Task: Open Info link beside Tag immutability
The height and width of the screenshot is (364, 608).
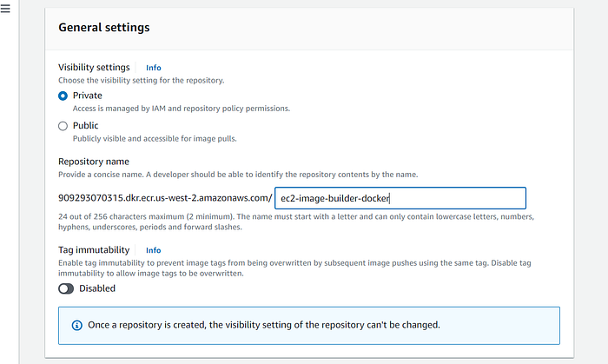Action: [x=153, y=250]
